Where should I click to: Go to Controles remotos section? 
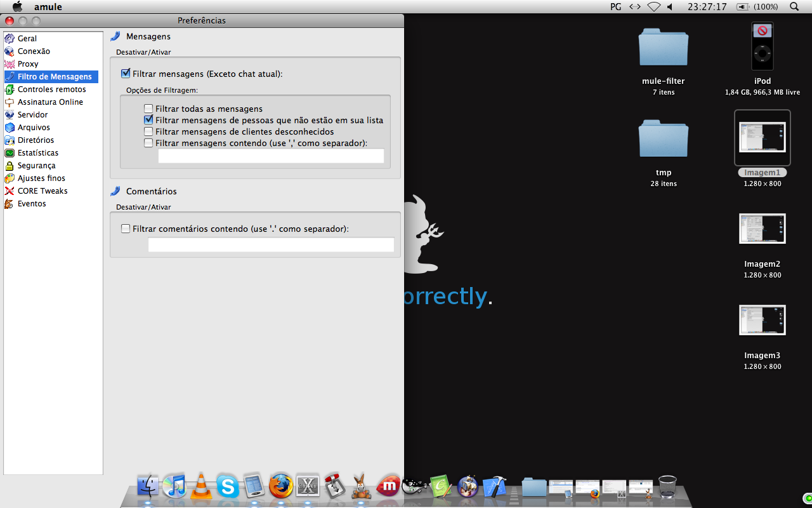tap(51, 90)
